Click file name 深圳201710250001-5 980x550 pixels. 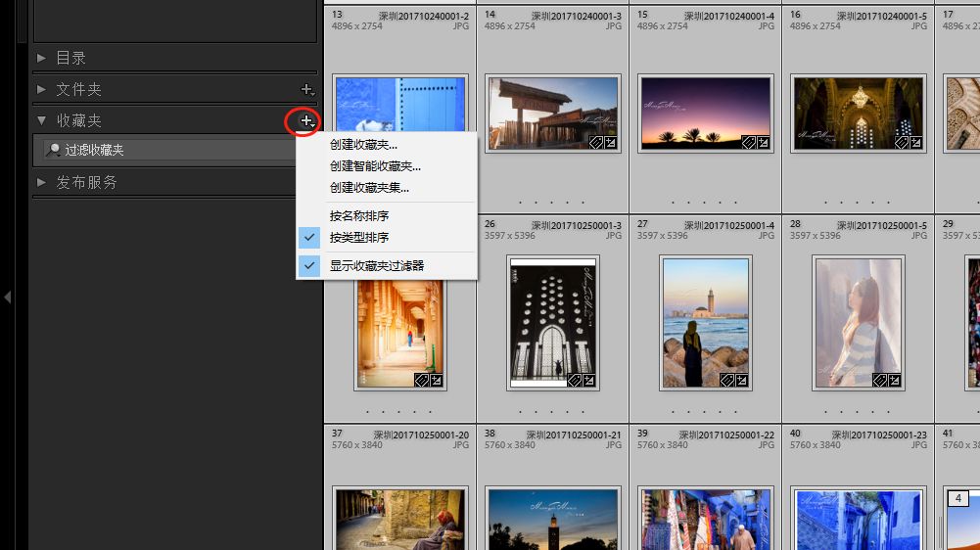point(882,225)
